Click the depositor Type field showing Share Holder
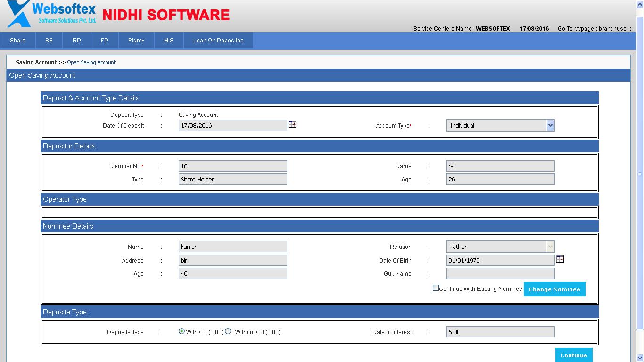Image resolution: width=644 pixels, height=362 pixels. coord(233,179)
